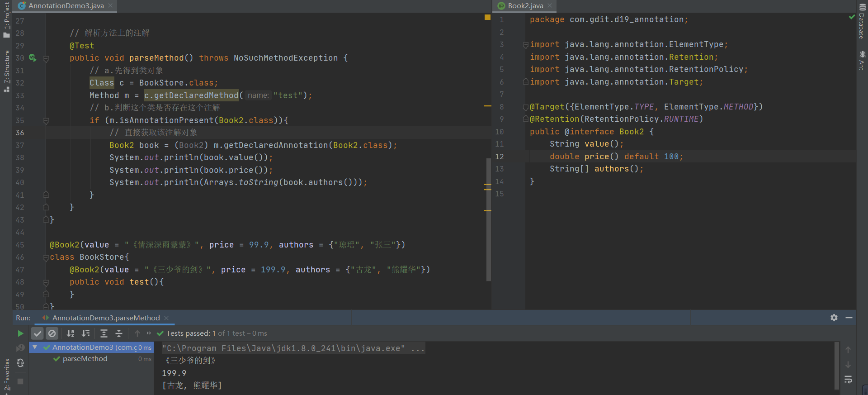868x395 pixels.
Task: Collapse AnnotationDemo3 test tree node
Action: tap(35, 347)
